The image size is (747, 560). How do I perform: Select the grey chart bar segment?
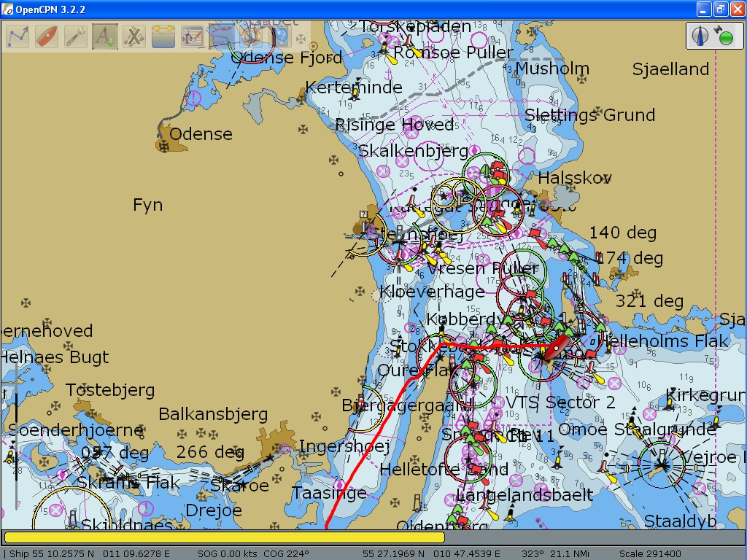click(x=594, y=537)
